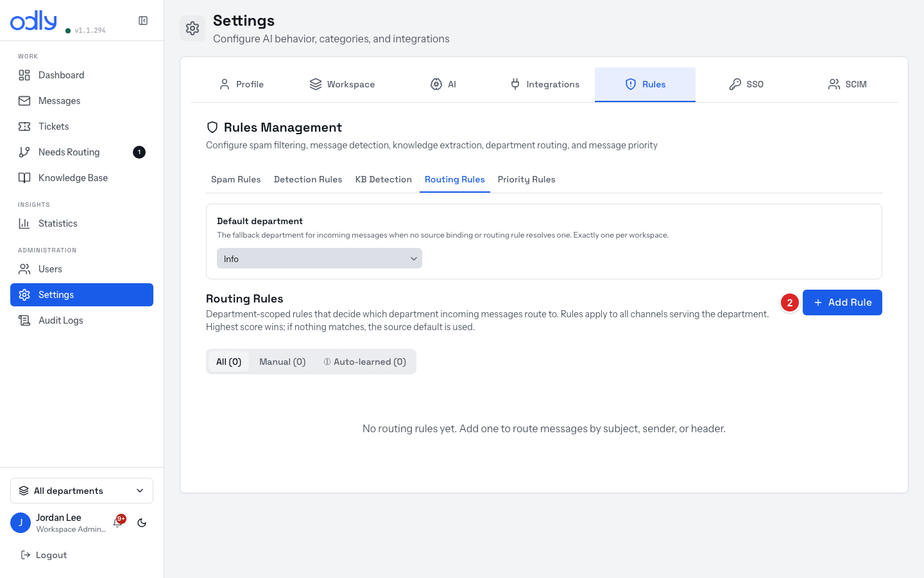Click the Add Rule button
The width and height of the screenshot is (924, 578).
pos(843,302)
